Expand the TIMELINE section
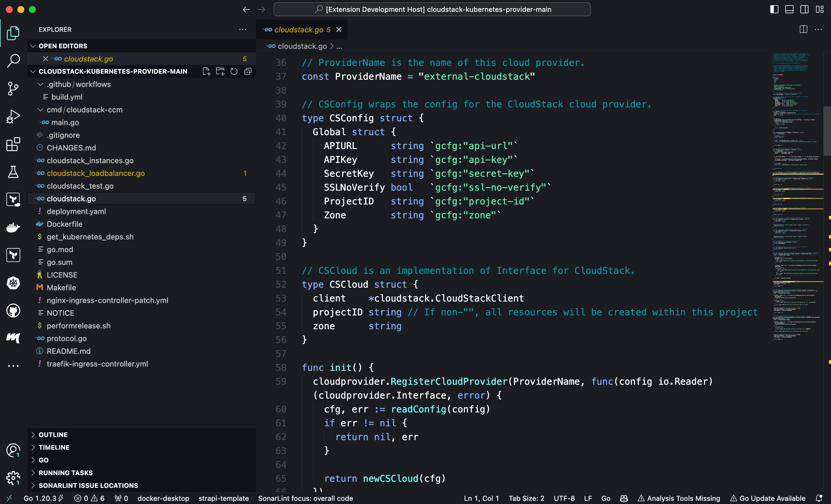The width and height of the screenshot is (831, 504). point(54,447)
